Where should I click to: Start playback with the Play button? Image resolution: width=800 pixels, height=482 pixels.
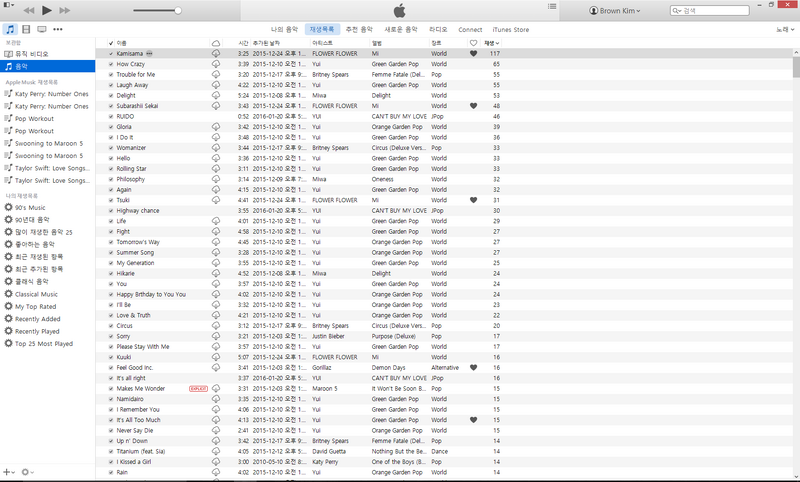46,10
